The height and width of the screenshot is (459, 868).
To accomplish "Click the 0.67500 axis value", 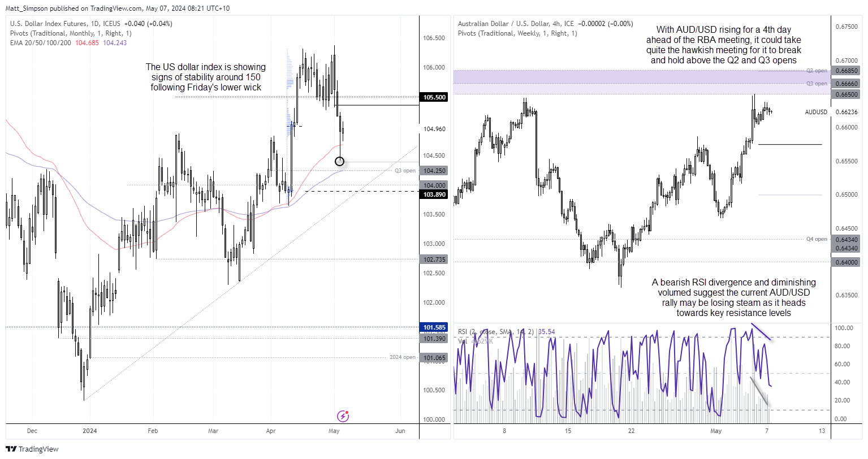I will [846, 27].
